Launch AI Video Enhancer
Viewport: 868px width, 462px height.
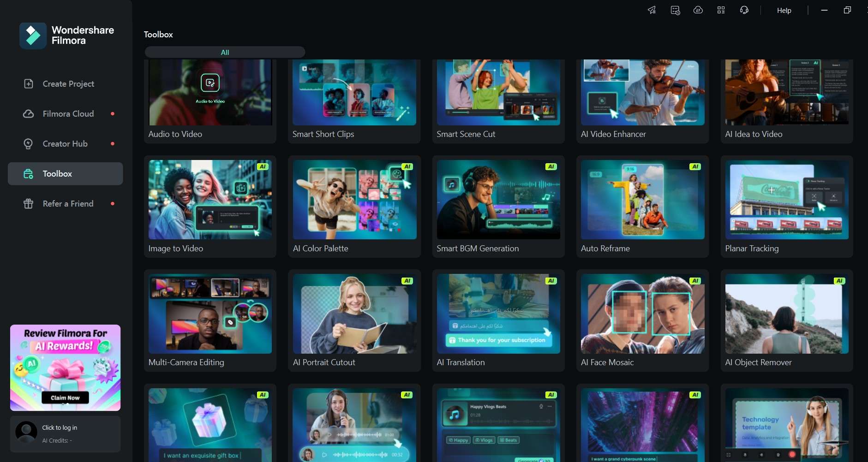642,101
